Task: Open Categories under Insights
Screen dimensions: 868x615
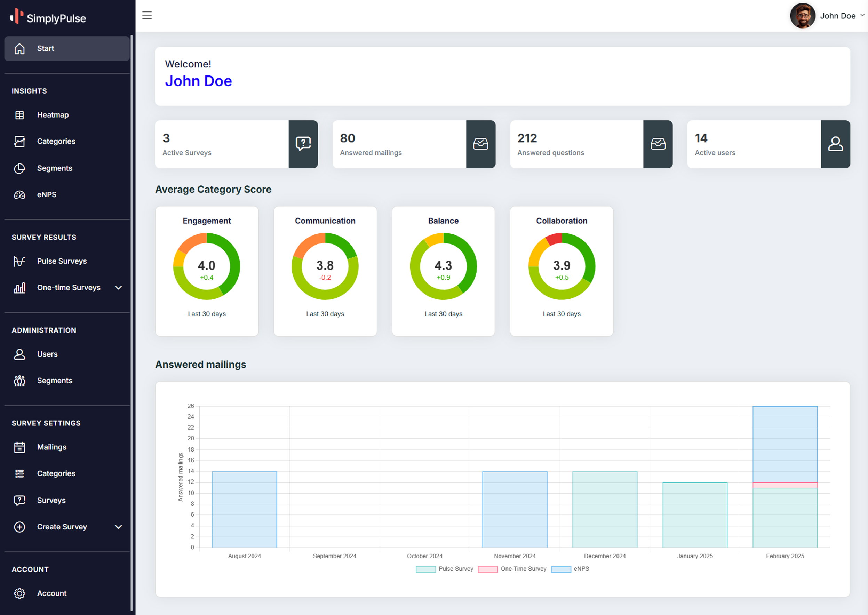Action: click(x=56, y=142)
